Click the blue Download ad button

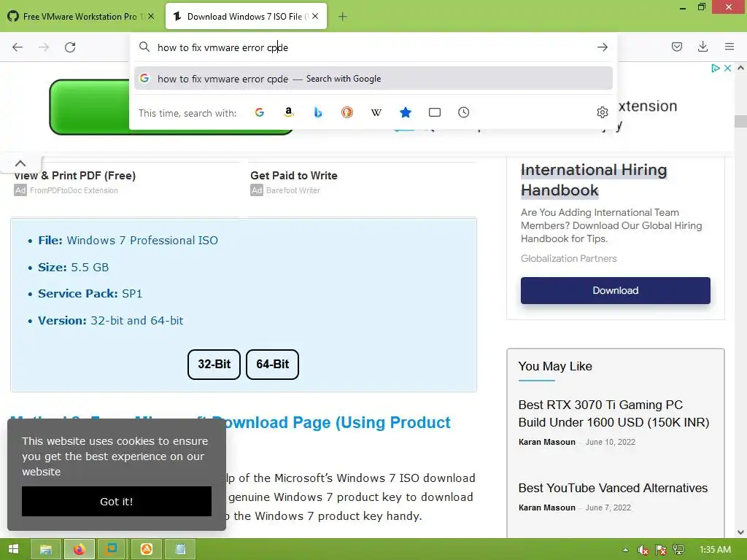point(615,290)
